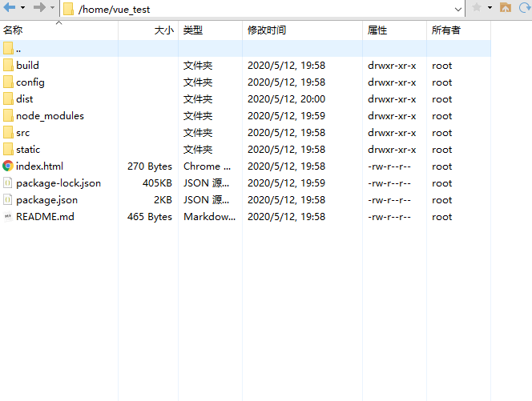The height and width of the screenshot is (401, 532).
Task: Click the refresh icon
Action: point(525,7)
